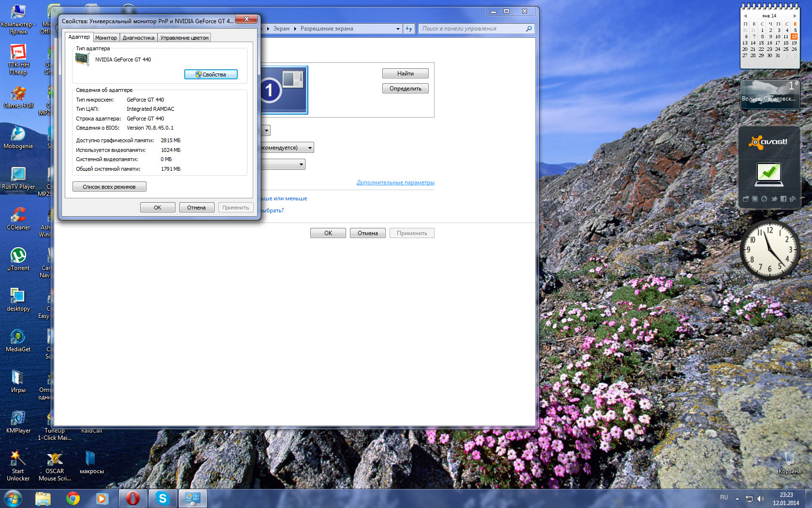Screen dimensions: 812x508
Task: Expand the orientation dropdown below resolution
Action: (x=301, y=164)
